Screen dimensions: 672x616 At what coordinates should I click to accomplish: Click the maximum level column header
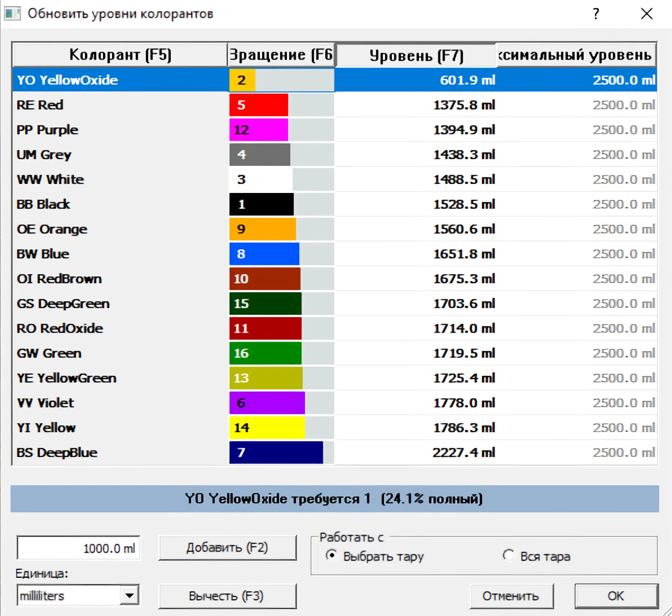[x=576, y=55]
